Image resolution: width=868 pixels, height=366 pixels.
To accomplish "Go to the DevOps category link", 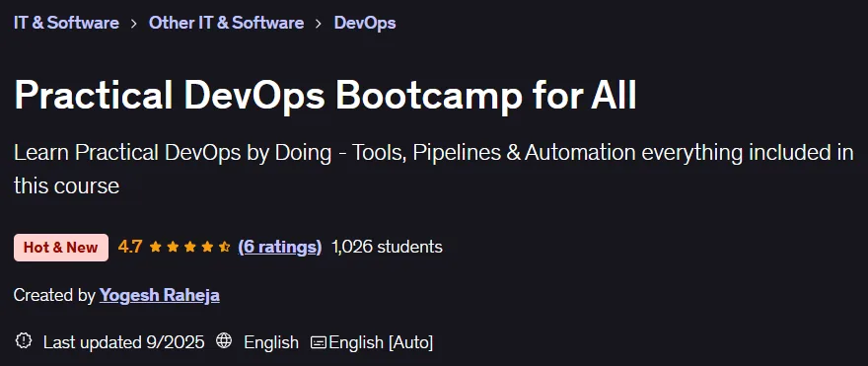I will click(365, 24).
